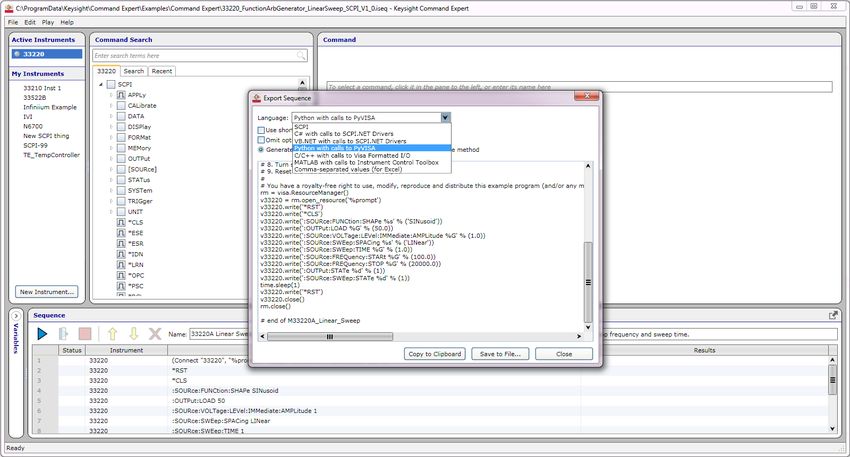850x457 pixels.
Task: Toggle the 'Use short' checkbox
Action: [261, 130]
